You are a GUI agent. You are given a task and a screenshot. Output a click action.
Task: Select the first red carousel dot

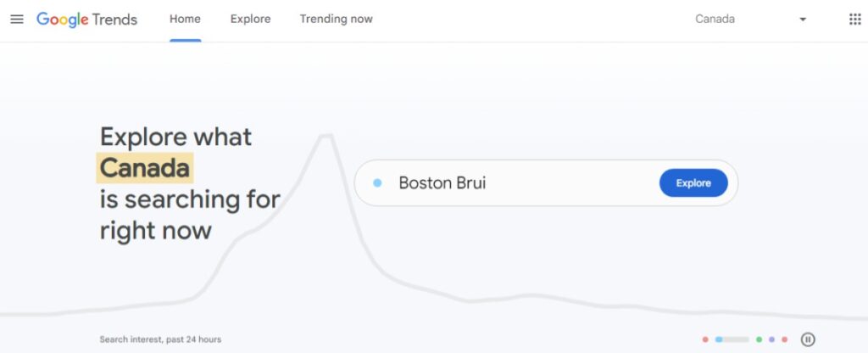click(705, 339)
